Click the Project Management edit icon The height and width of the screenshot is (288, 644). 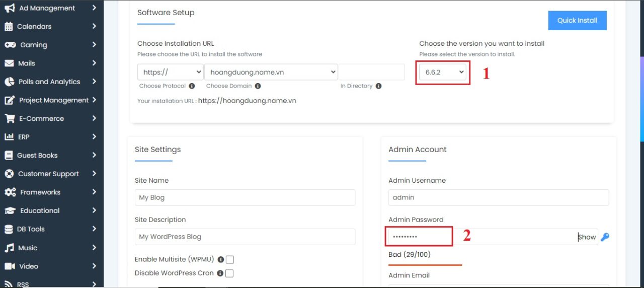tap(10, 100)
